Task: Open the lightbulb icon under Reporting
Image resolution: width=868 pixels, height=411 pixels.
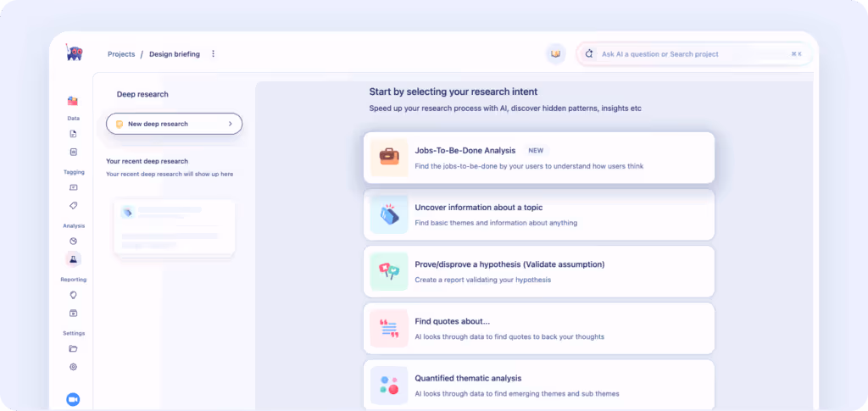Action: pos(73,295)
